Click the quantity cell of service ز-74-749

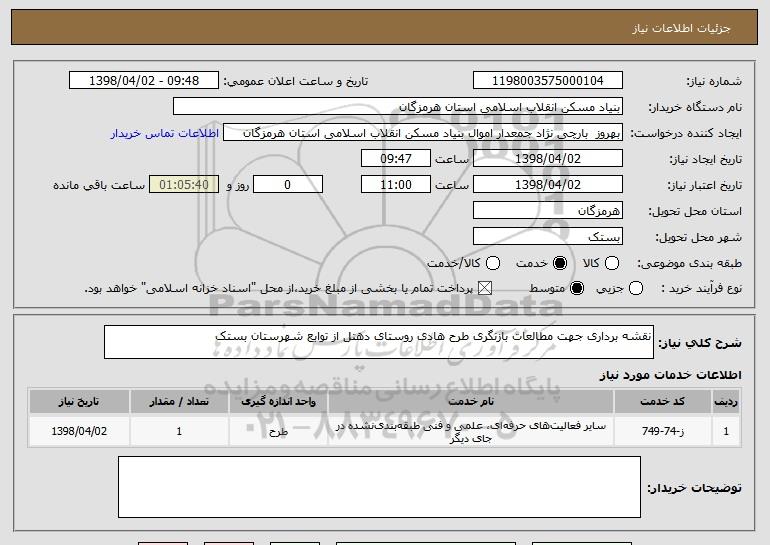179,431
